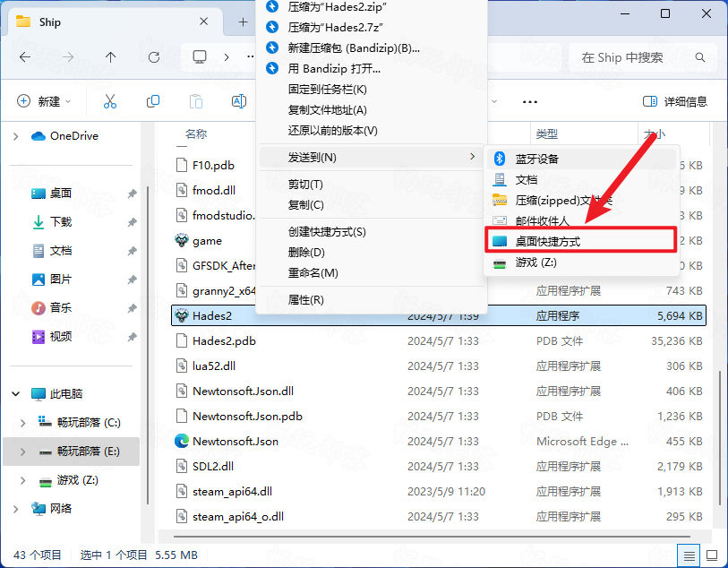The image size is (728, 568).
Task: Send to 文档 in submenu
Action: click(x=581, y=179)
